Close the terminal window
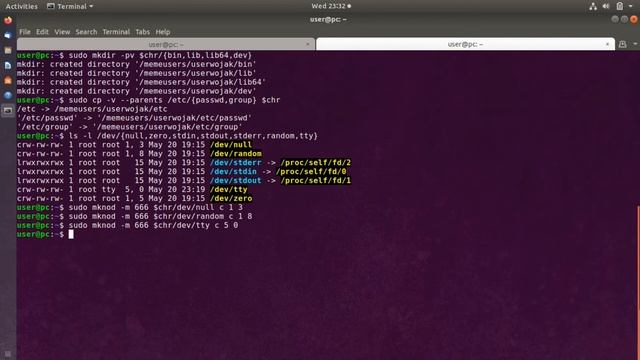The height and width of the screenshot is (360, 640). coord(633,19)
